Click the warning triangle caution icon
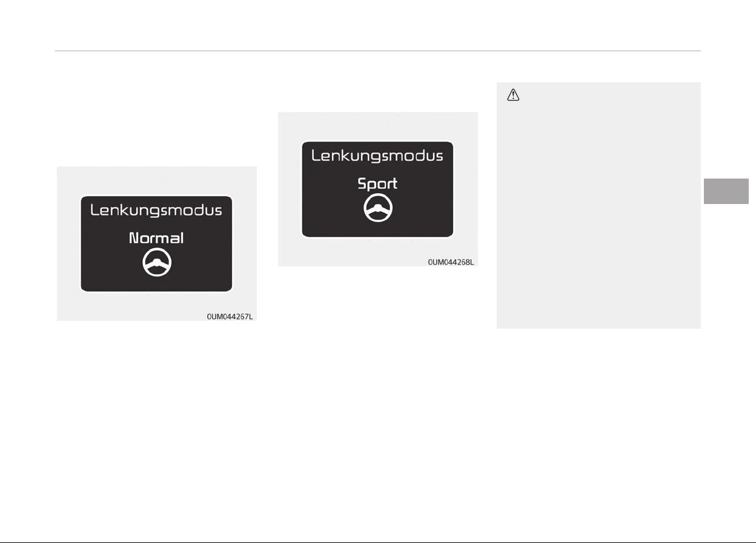The width and height of the screenshot is (756, 543). pyautogui.click(x=514, y=95)
